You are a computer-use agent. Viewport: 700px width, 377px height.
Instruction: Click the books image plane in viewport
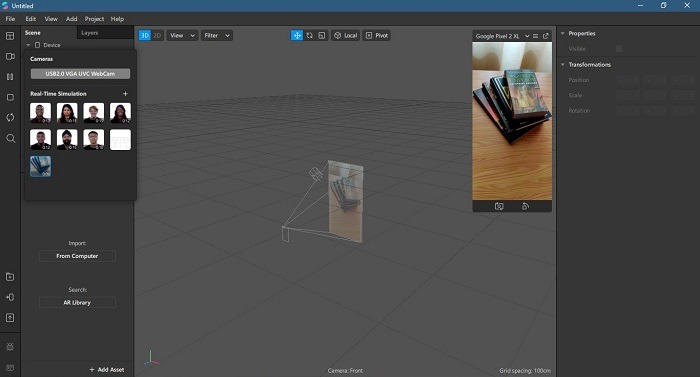click(x=346, y=201)
